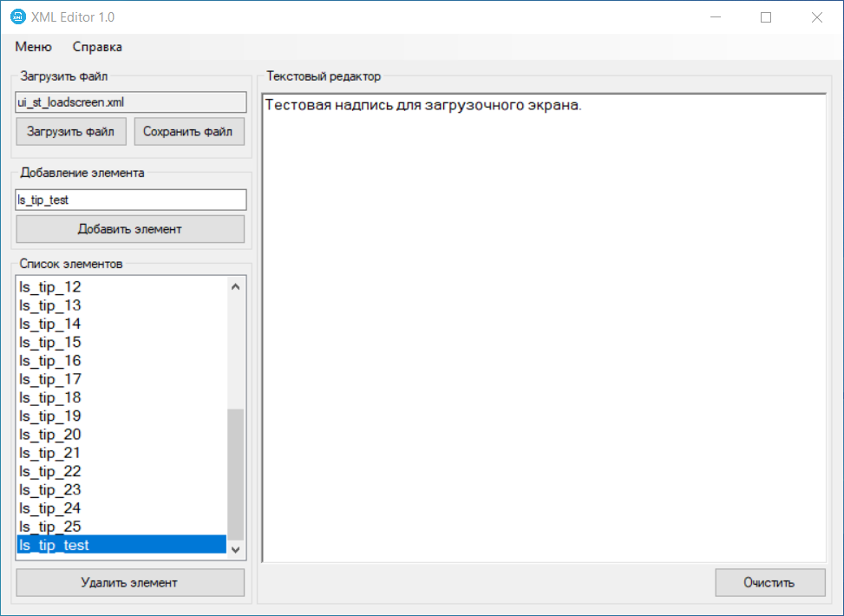Viewport: 844px width, 616px height.
Task: Click the Удалить элемент button
Action: pyautogui.click(x=130, y=583)
